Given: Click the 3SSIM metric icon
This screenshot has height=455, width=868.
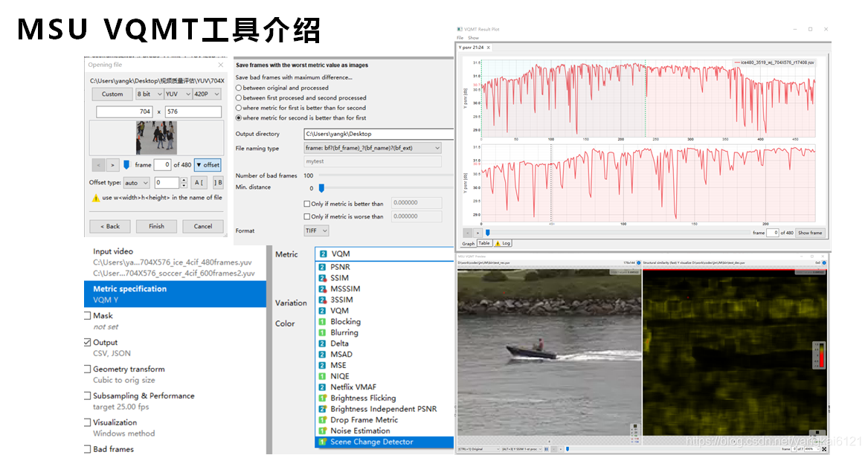Looking at the screenshot, I should pyautogui.click(x=322, y=300).
